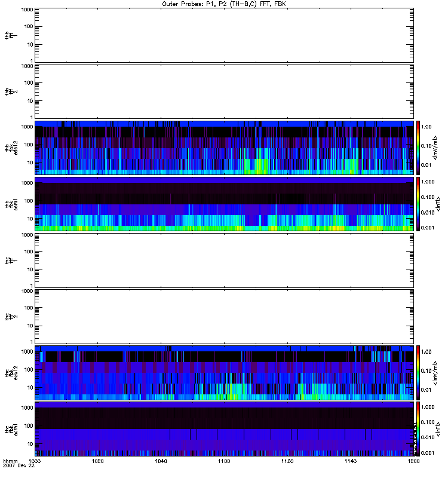Click the 1100 time tick label
This screenshot has width=448, height=478.
click(224, 462)
